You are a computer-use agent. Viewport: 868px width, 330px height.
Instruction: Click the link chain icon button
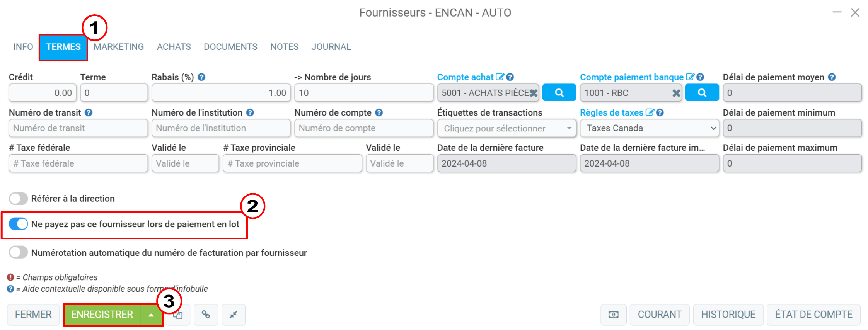click(x=206, y=315)
